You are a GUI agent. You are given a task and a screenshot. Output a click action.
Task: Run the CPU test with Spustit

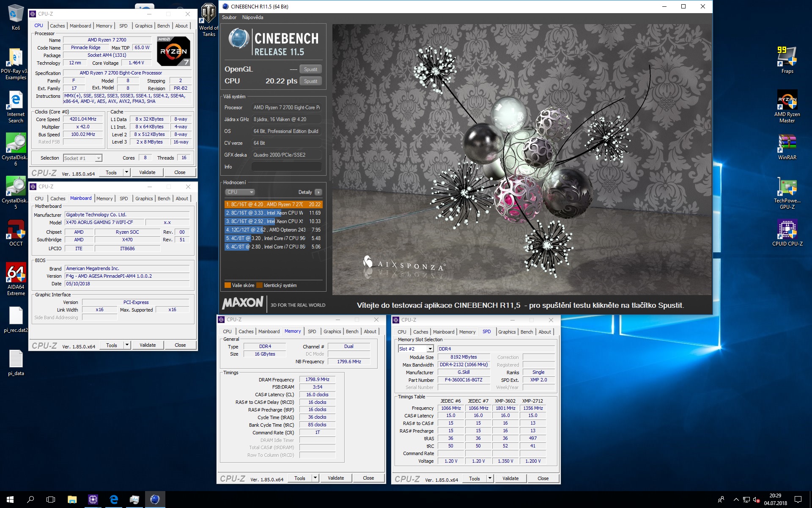(310, 81)
